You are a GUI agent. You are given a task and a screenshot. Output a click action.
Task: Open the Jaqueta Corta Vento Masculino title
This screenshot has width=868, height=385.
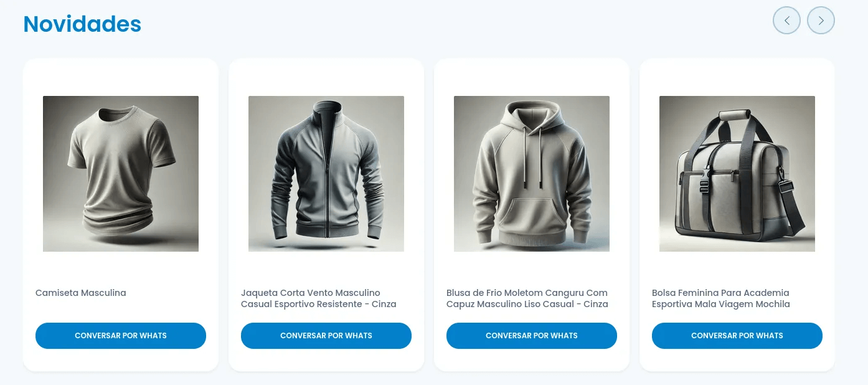point(319,298)
